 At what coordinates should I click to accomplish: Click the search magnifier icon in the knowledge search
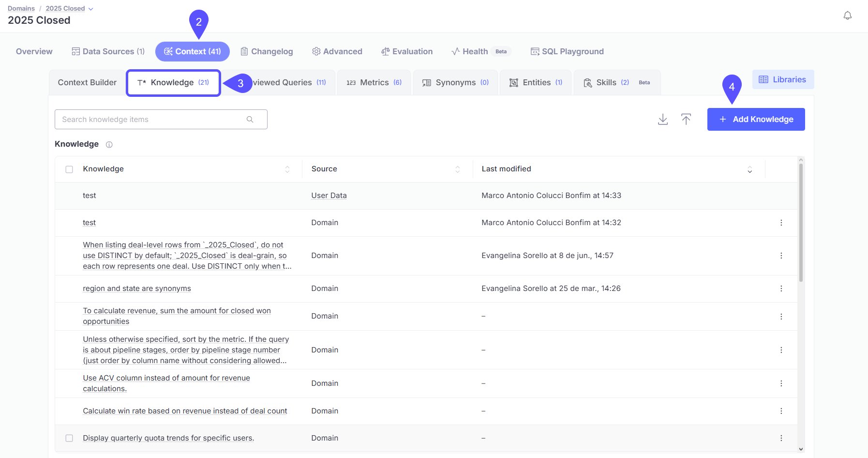[250, 119]
